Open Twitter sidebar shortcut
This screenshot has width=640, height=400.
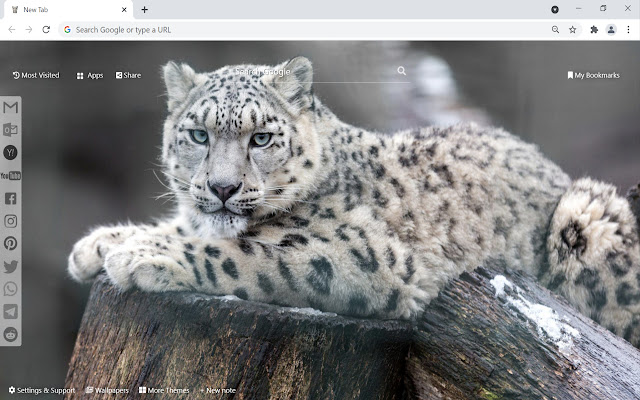pos(11,266)
